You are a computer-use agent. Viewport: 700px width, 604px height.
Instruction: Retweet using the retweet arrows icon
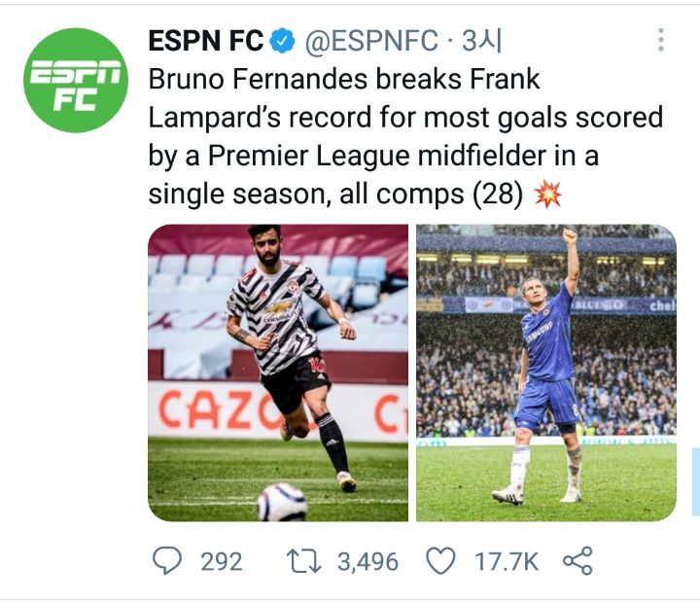pos(301,561)
